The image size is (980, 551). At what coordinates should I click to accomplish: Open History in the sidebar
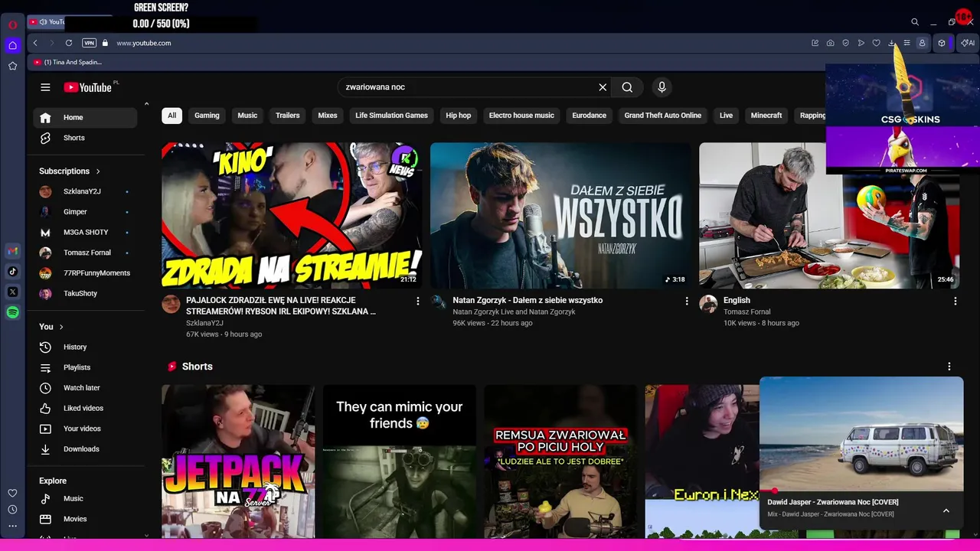[x=85, y=347]
